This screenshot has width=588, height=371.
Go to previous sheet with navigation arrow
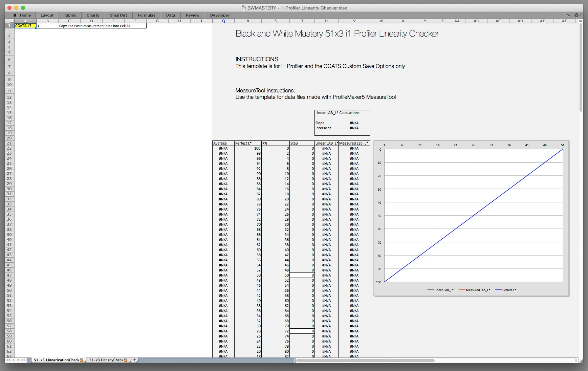14,360
